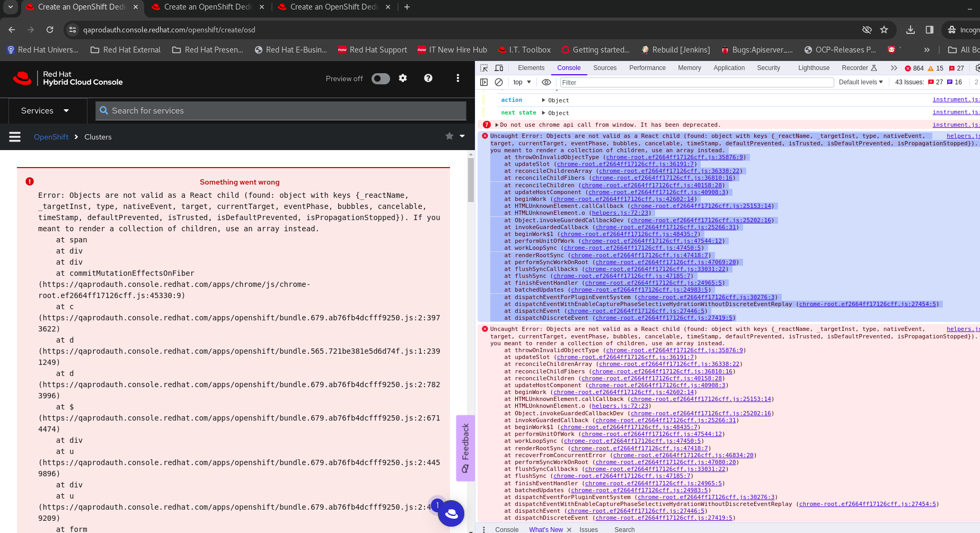The image size is (980, 533).
Task: Open the virtual assistant chat bubble
Action: pyautogui.click(x=452, y=513)
